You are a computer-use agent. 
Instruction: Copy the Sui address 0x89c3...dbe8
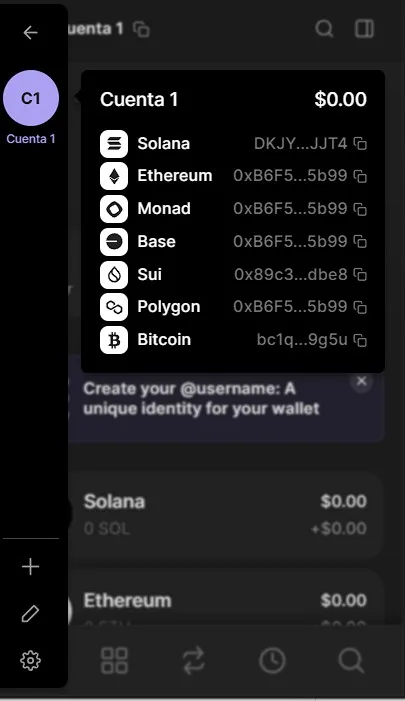(360, 274)
